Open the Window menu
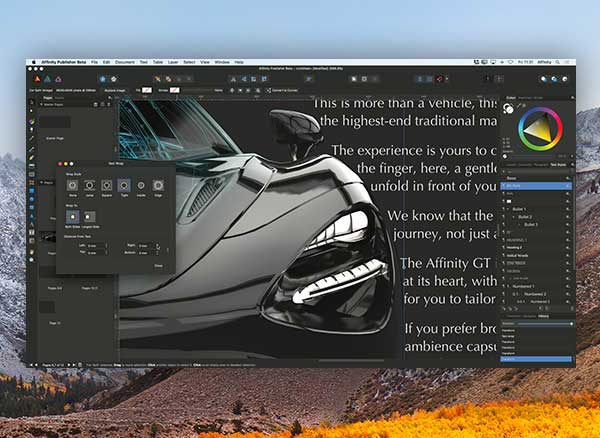The height and width of the screenshot is (438, 600). [222, 62]
